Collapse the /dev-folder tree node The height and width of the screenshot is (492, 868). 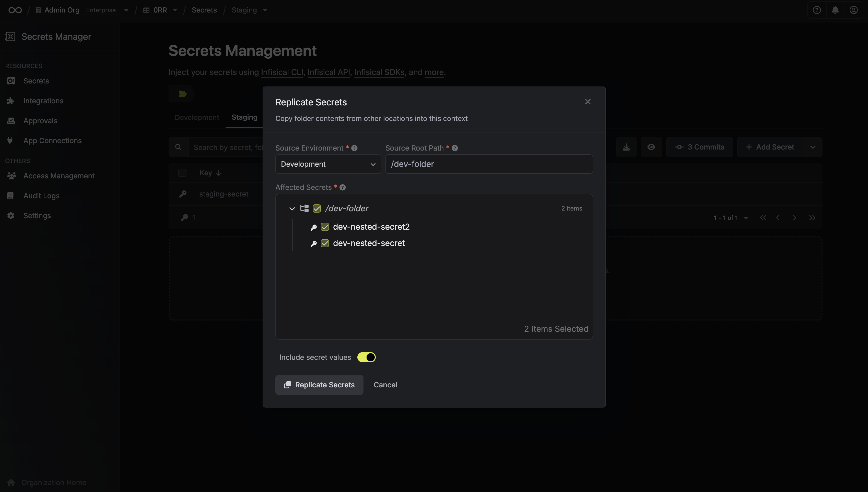point(292,208)
